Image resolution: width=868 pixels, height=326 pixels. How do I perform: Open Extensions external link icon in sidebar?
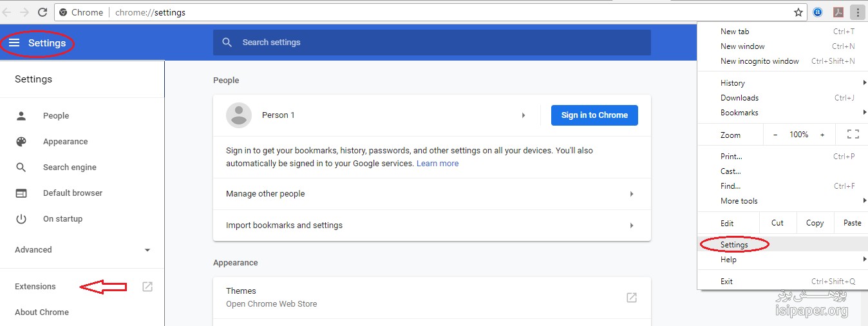[147, 287]
